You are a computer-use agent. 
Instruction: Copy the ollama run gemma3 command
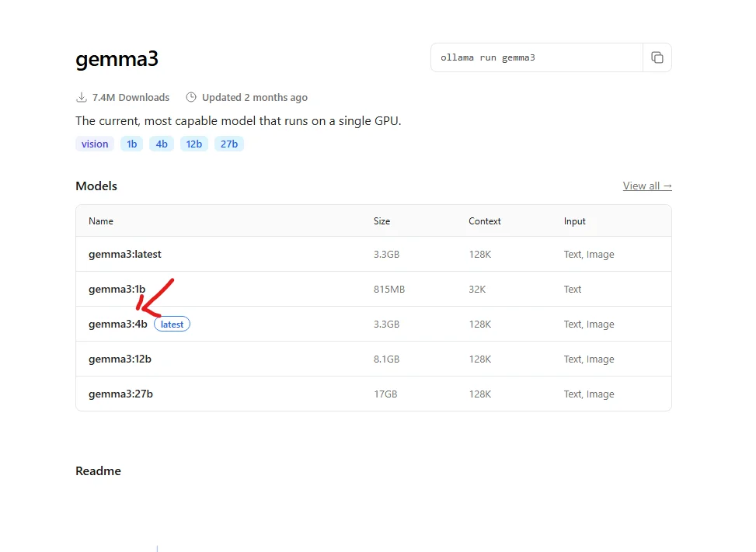(x=657, y=57)
